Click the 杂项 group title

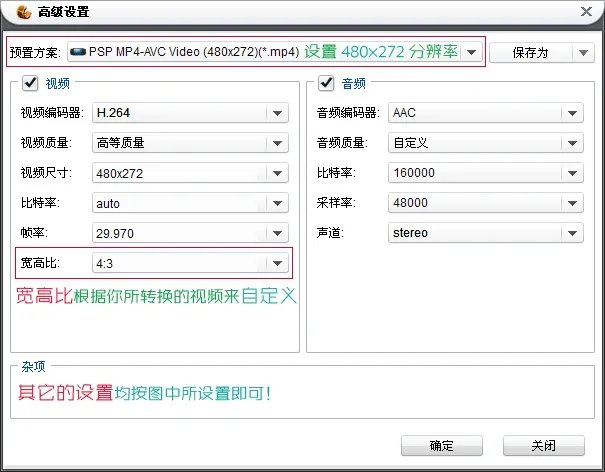point(33,366)
